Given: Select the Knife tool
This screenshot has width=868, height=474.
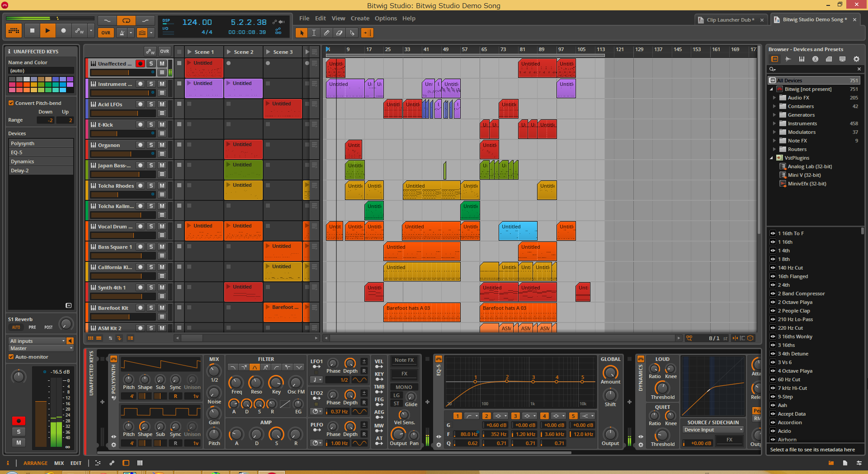Looking at the screenshot, I should 352,33.
